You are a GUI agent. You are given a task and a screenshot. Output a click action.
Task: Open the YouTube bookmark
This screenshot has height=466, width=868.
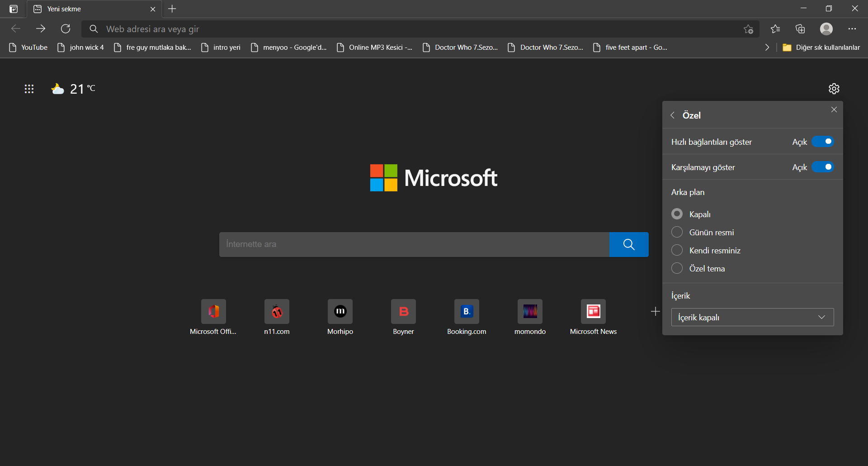[x=28, y=48]
